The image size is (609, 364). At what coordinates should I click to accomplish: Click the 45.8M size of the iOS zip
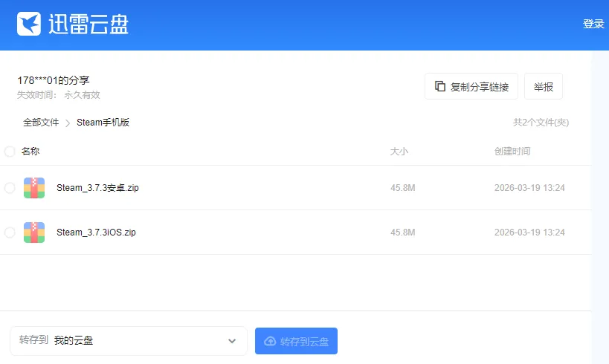click(x=403, y=233)
